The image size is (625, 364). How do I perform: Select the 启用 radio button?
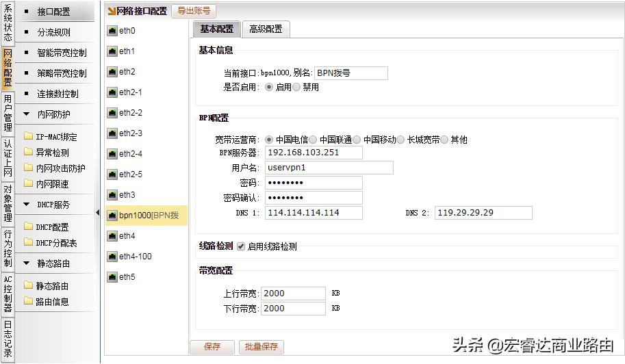(x=269, y=87)
